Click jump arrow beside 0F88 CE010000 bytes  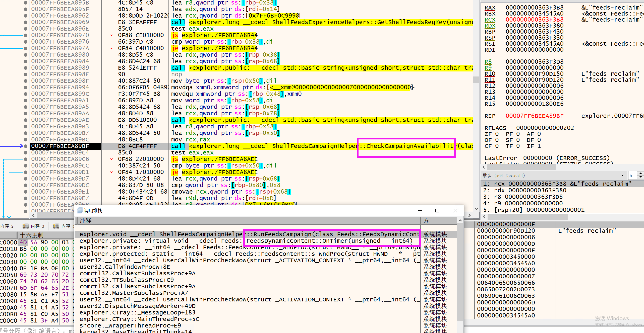click(x=111, y=35)
